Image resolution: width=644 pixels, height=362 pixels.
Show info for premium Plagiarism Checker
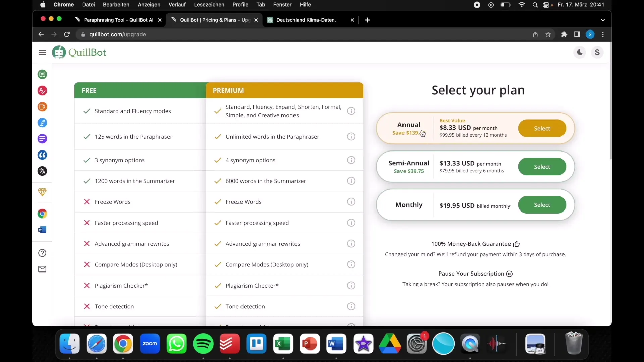point(351,286)
